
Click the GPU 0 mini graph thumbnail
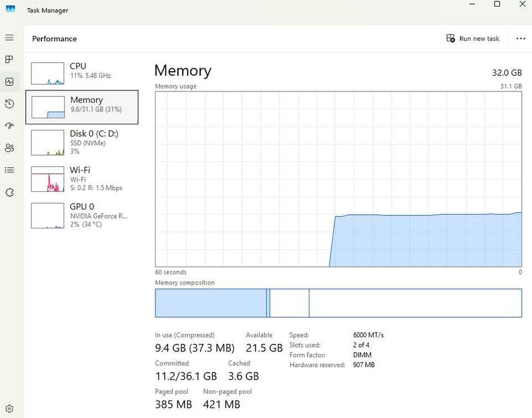(x=47, y=216)
